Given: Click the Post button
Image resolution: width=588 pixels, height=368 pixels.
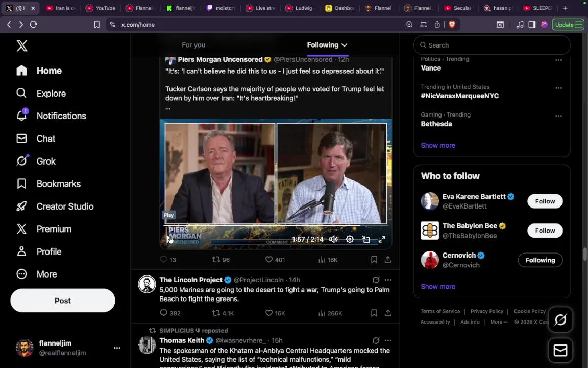Looking at the screenshot, I should click(63, 301).
